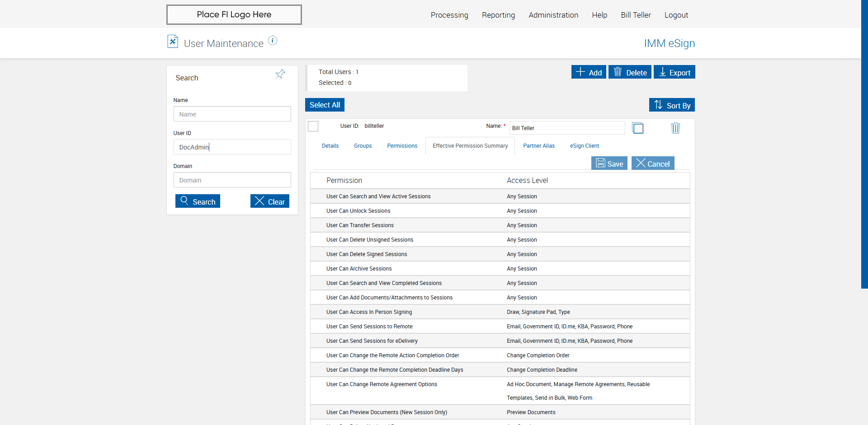Screen dimensions: 868x425
Task: Open the Administration menu
Action: click(553, 15)
